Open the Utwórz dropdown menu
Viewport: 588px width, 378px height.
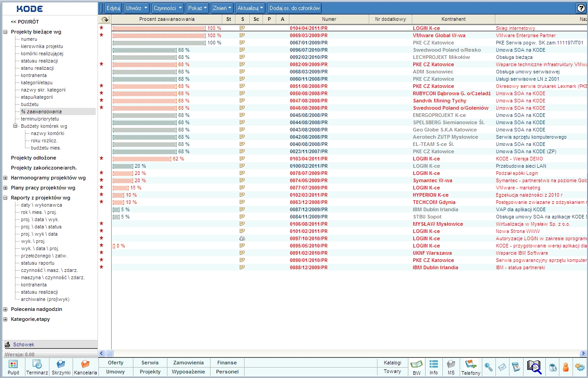point(137,8)
